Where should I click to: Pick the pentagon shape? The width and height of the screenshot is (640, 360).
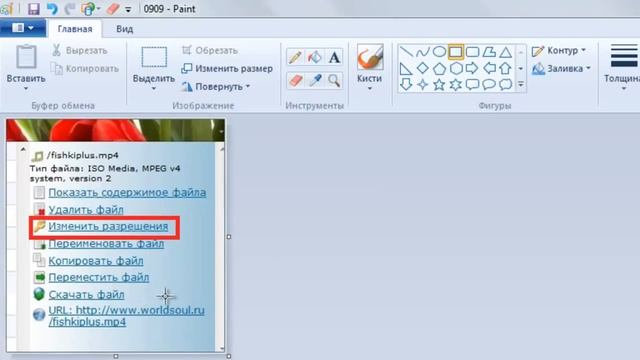click(439, 69)
